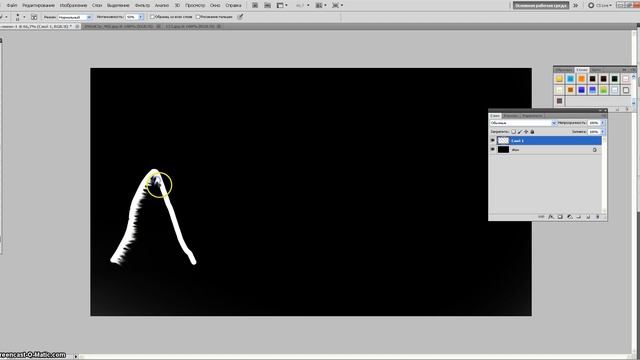640x360 pixels.
Task: Toggle the Brush panel icon in options bar
Action: click(34, 17)
